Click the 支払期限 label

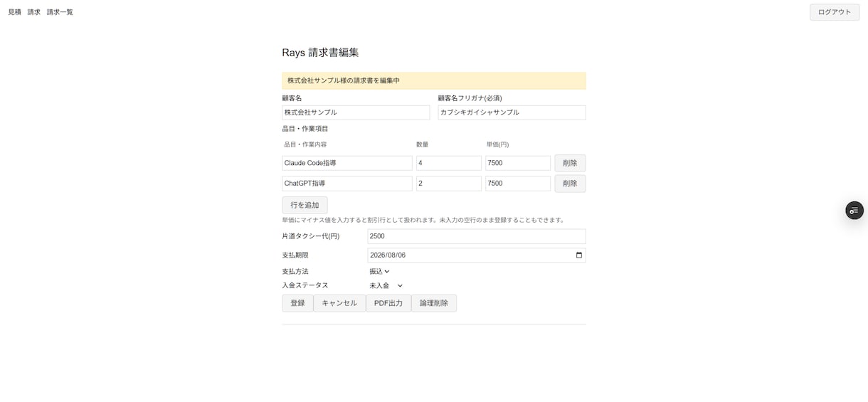point(295,255)
